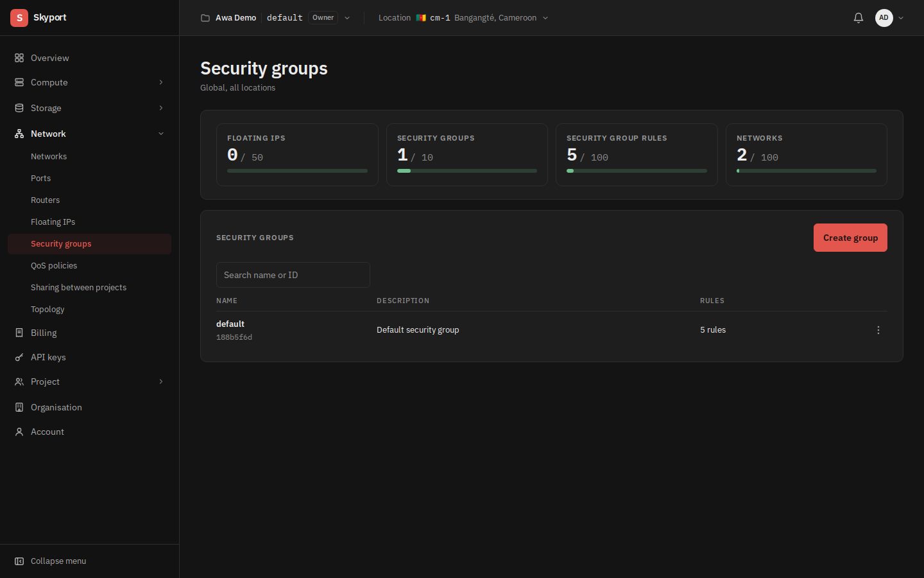Click the Security group rules progress bar

(637, 171)
